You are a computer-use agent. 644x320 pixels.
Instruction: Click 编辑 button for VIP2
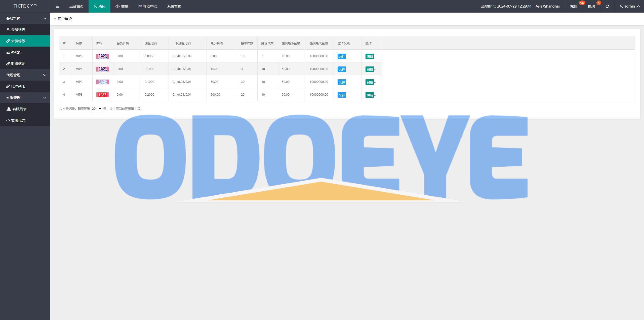point(370,82)
